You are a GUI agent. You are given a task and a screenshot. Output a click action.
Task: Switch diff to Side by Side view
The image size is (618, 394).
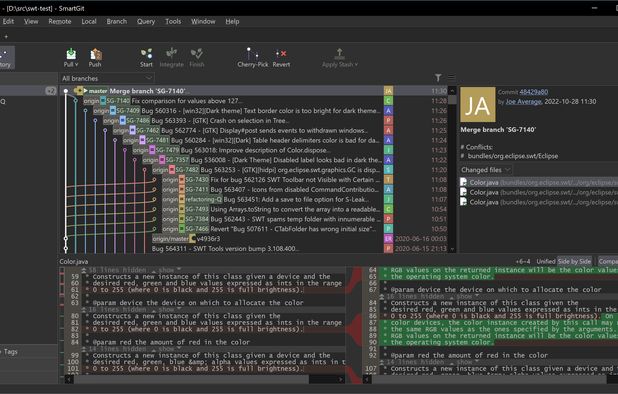[574, 261]
